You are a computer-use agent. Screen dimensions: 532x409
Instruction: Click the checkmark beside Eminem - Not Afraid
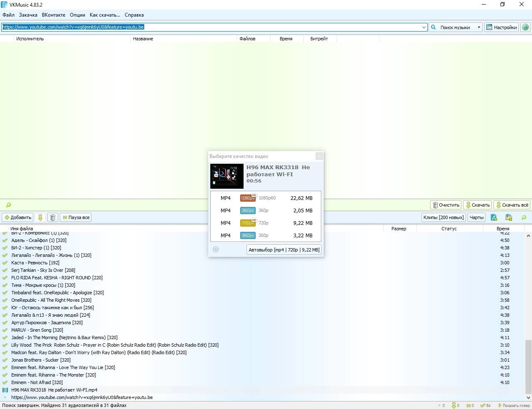click(x=5, y=382)
